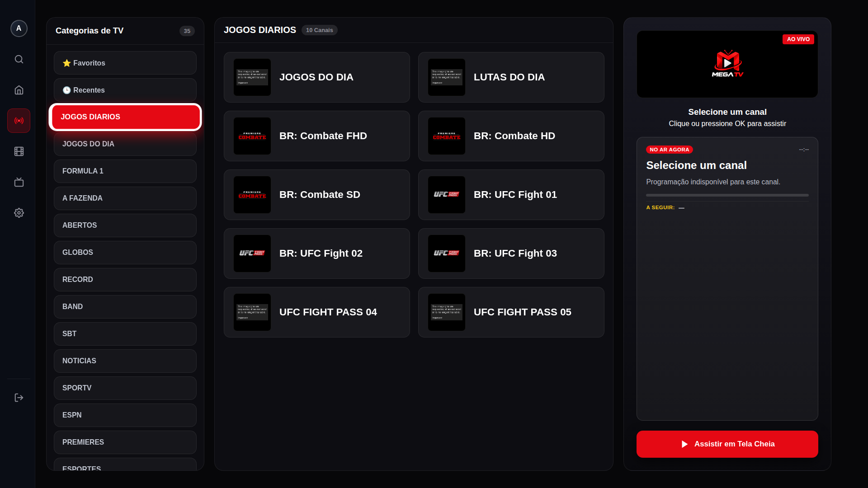
Task: Open the series TV-set icon
Action: (19, 182)
